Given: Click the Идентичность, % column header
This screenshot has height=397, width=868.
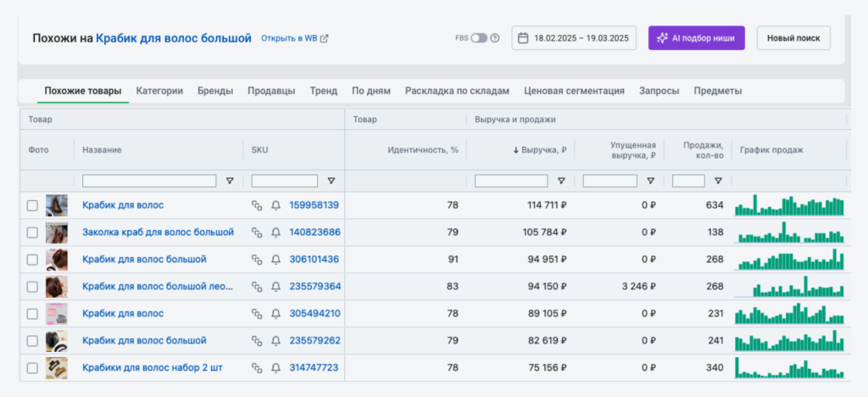Looking at the screenshot, I should (x=423, y=150).
